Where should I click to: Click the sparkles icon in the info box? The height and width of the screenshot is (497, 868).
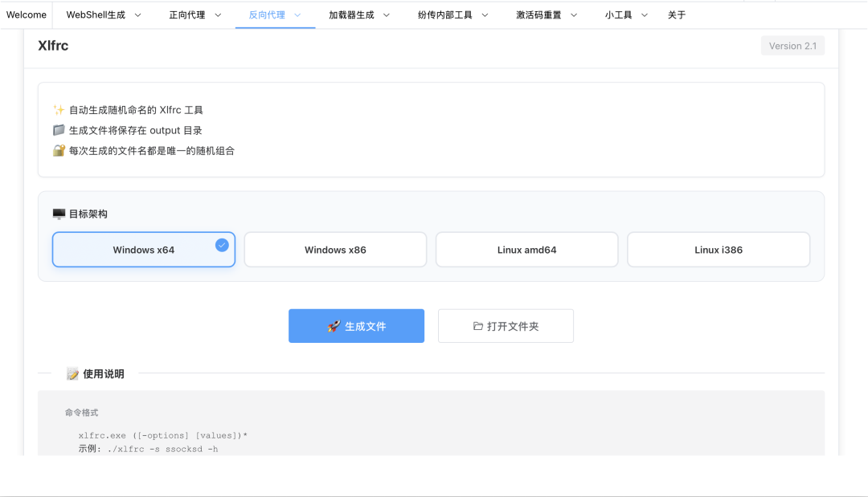tap(59, 110)
